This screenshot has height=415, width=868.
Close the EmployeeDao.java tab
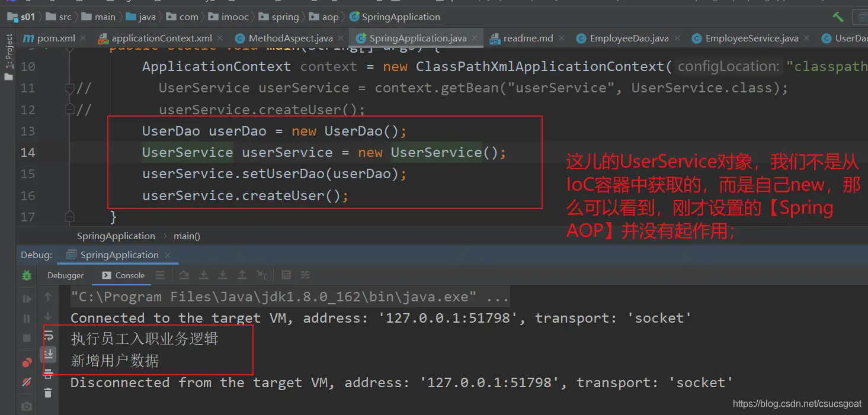(677, 38)
